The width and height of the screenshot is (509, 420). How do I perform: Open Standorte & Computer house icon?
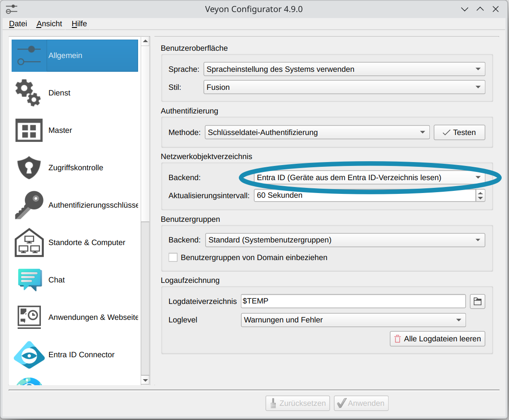click(x=29, y=242)
